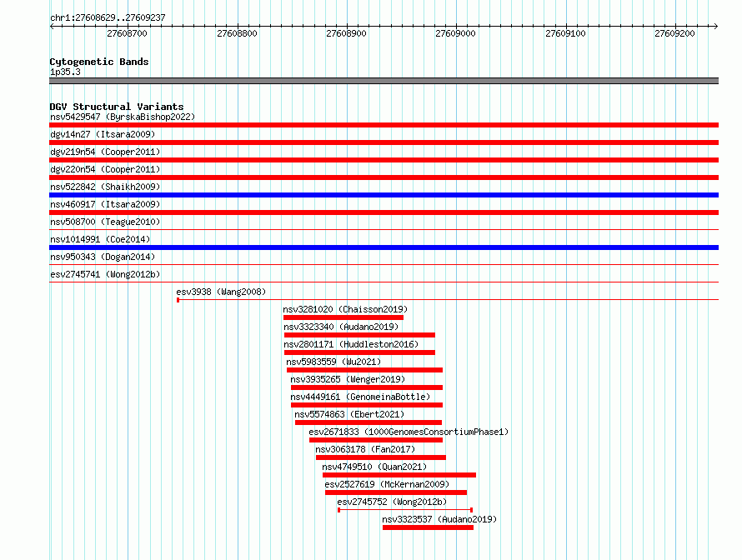Select the 1p35.3 band label
The image size is (742, 560).
click(65, 72)
